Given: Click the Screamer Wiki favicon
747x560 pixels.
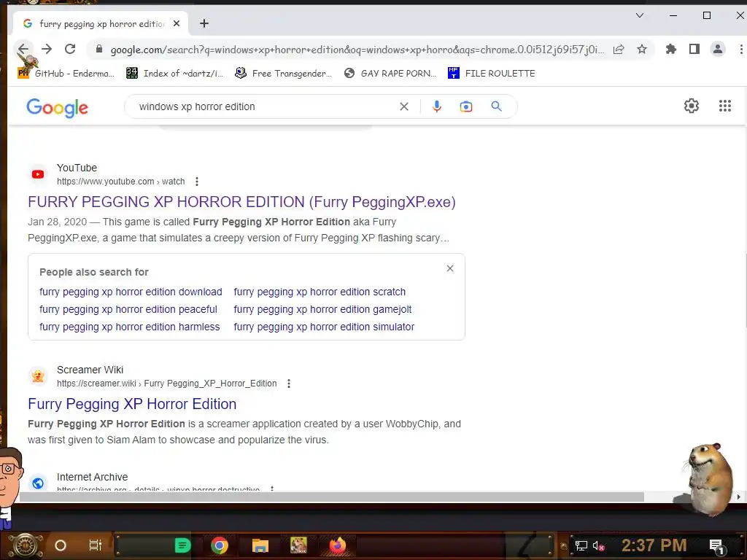Looking at the screenshot, I should pos(38,376).
